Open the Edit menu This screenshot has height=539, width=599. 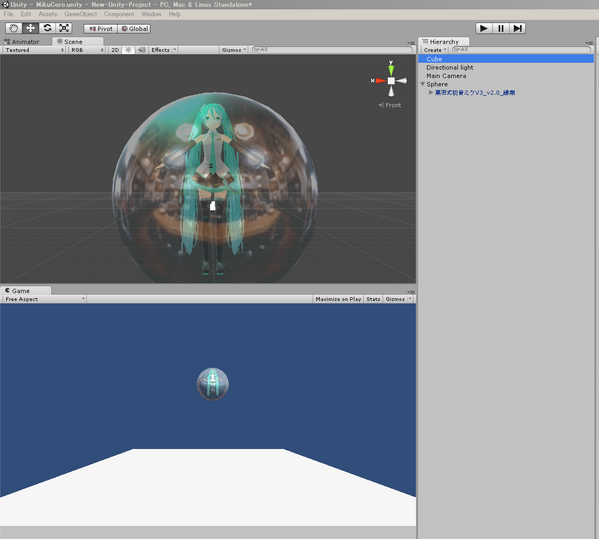tap(26, 14)
